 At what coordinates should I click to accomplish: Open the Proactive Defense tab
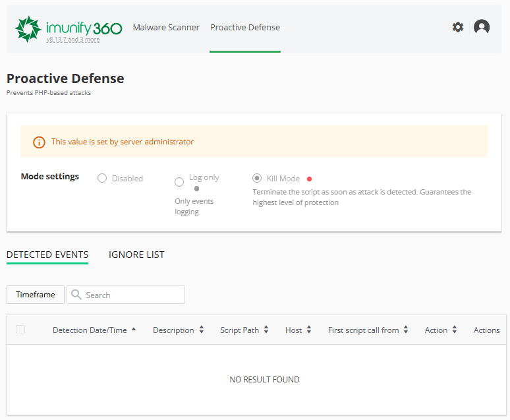(245, 27)
